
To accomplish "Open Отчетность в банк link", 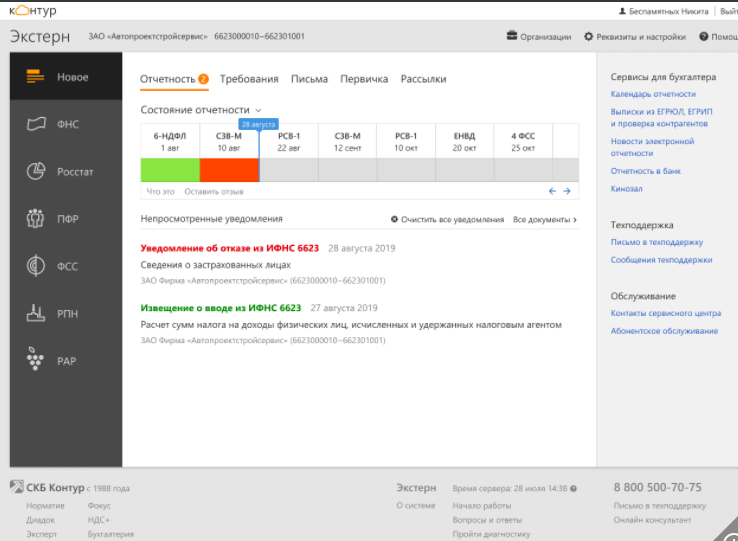I will 646,171.
